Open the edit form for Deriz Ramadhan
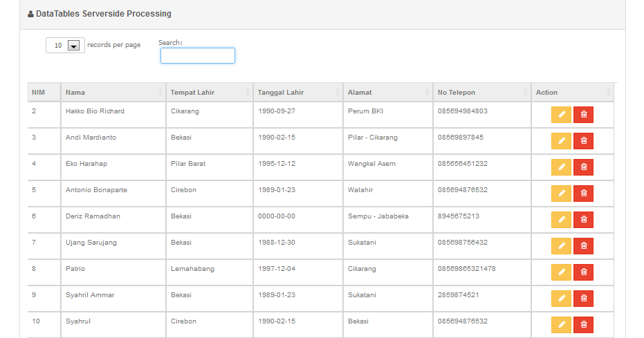The image size is (644, 338). click(x=561, y=219)
